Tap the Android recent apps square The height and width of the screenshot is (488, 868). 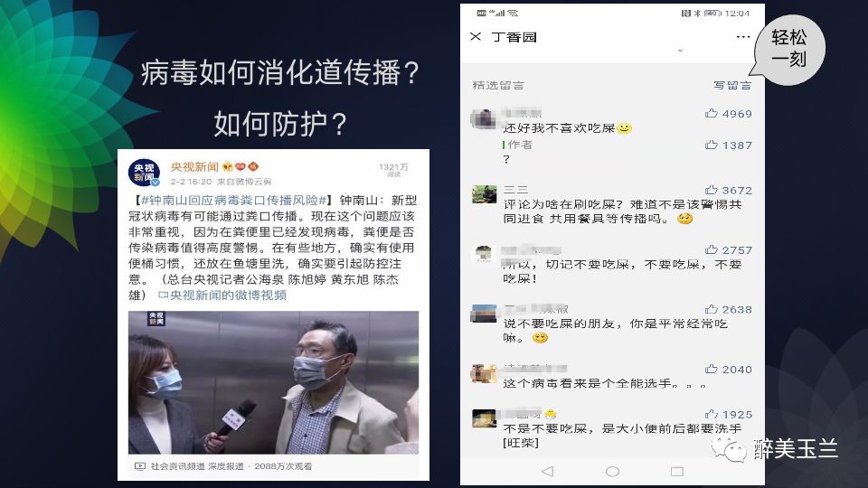pos(677,471)
